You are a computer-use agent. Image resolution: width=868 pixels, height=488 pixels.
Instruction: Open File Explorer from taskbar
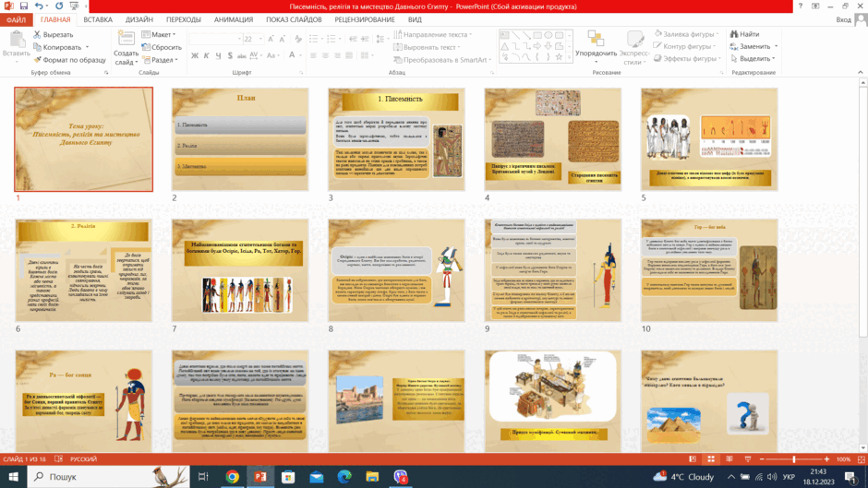(x=372, y=476)
